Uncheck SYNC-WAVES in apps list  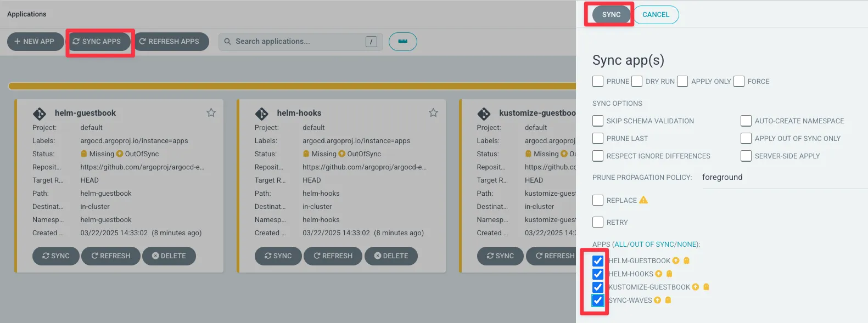point(598,301)
